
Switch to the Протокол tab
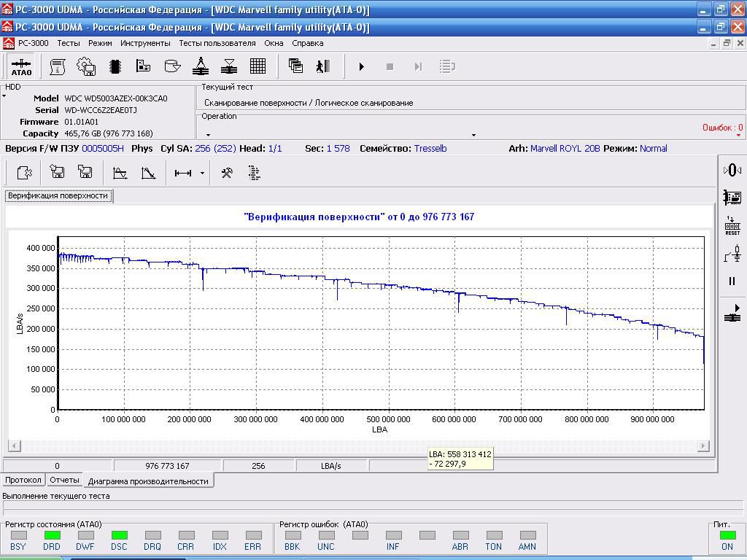click(23, 480)
